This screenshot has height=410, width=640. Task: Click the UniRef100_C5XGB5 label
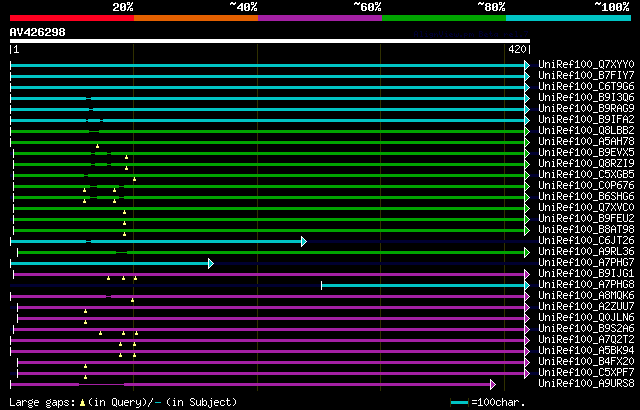click(x=586, y=175)
